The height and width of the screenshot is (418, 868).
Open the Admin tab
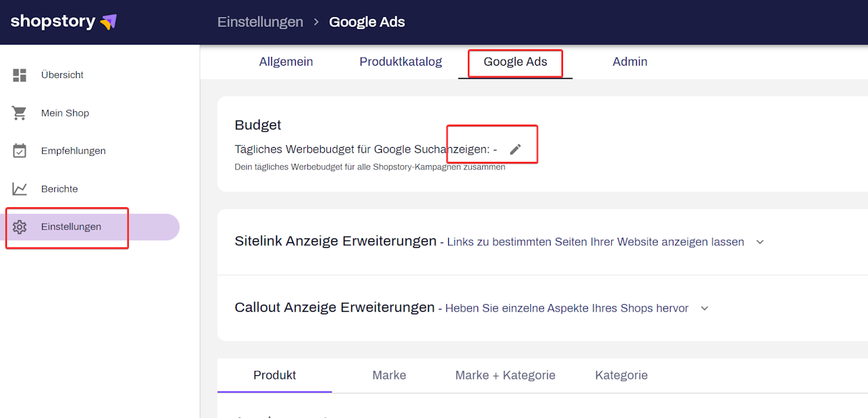[x=630, y=62]
